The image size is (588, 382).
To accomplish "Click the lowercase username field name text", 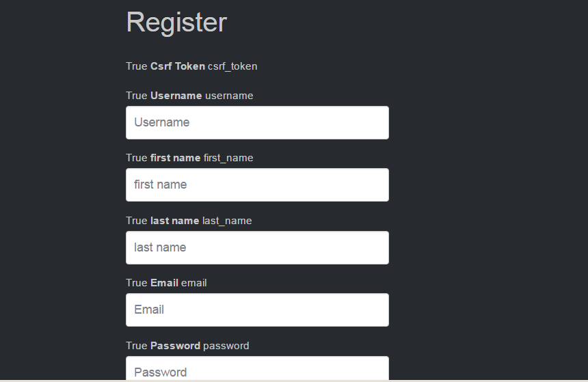I will (229, 96).
